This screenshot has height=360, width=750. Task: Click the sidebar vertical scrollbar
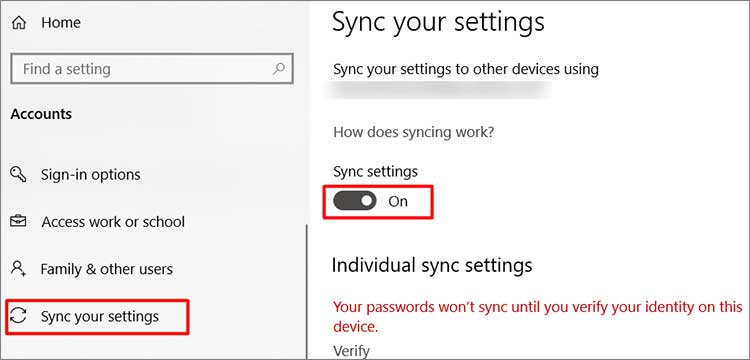pyautogui.click(x=307, y=292)
